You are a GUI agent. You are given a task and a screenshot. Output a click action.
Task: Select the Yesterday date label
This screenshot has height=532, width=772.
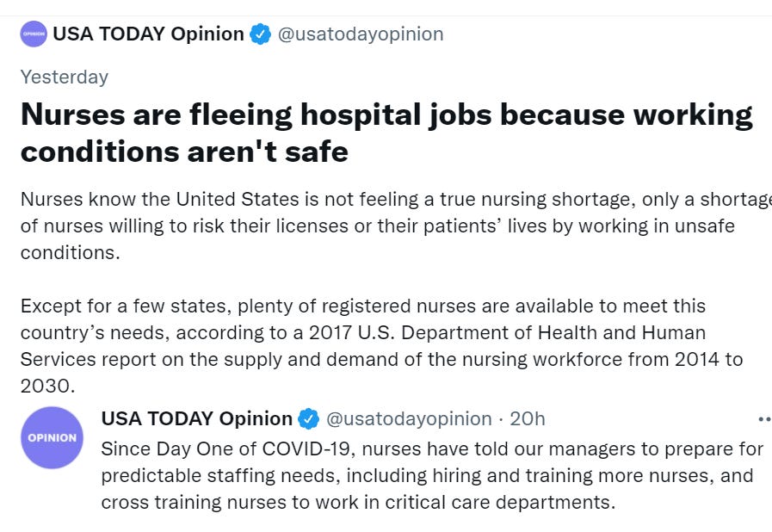pyautogui.click(x=64, y=77)
